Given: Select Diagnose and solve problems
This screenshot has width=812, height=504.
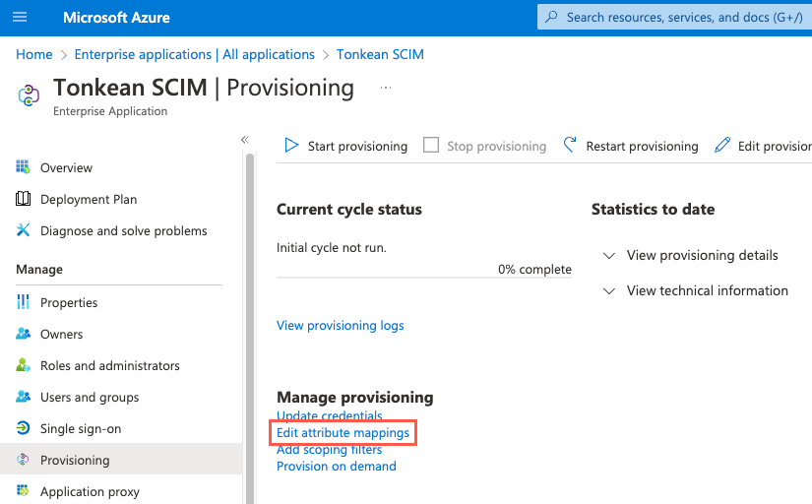Looking at the screenshot, I should click(x=124, y=231).
